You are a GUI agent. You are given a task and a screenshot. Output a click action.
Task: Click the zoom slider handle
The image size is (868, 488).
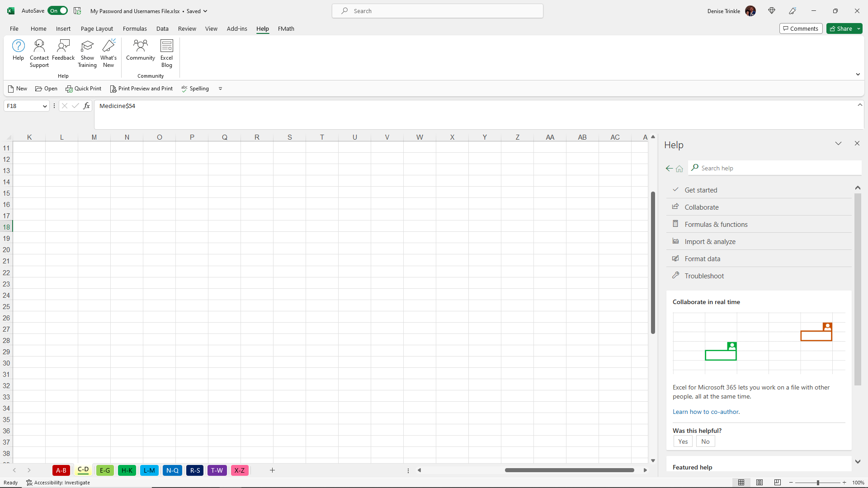click(818, 483)
